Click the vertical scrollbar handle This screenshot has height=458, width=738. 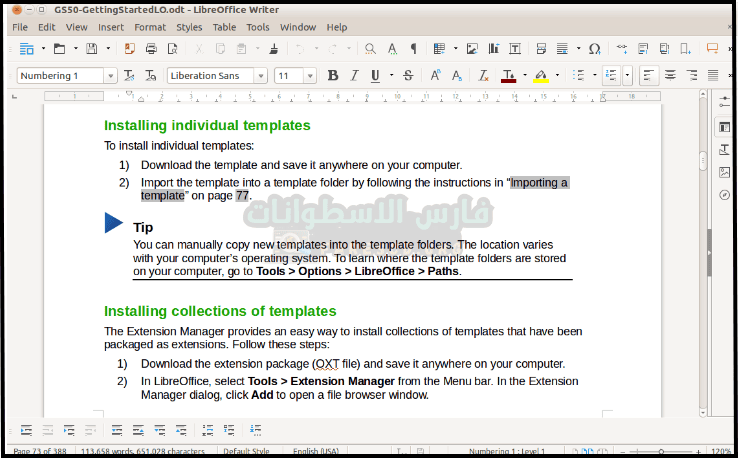(x=703, y=159)
